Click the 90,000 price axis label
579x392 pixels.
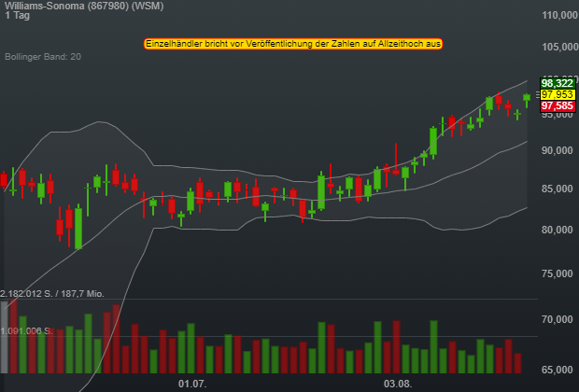tap(558, 150)
